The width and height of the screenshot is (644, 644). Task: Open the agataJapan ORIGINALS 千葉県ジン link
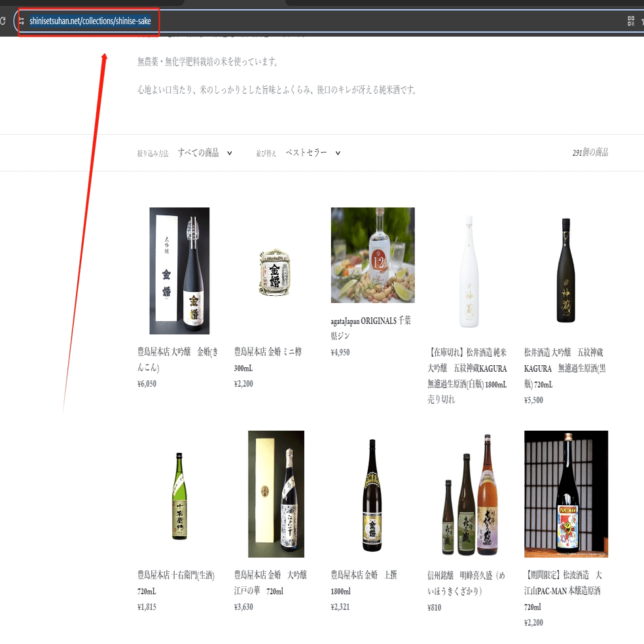click(371, 328)
